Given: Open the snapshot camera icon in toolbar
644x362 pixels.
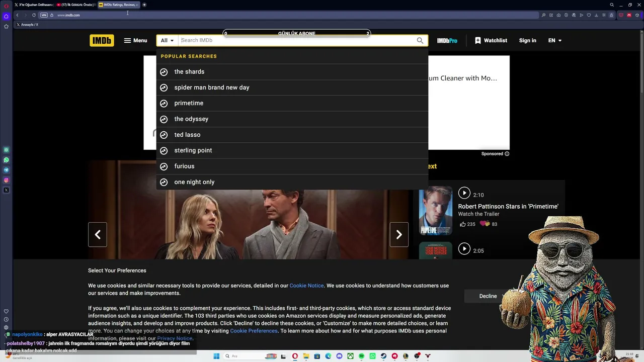Looking at the screenshot, I should 558,15.
